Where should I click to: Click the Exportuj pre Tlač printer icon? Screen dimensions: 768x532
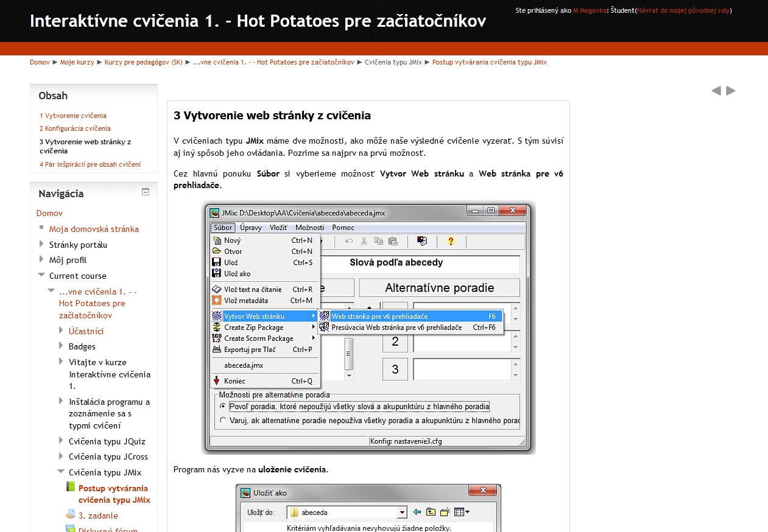[x=217, y=349]
